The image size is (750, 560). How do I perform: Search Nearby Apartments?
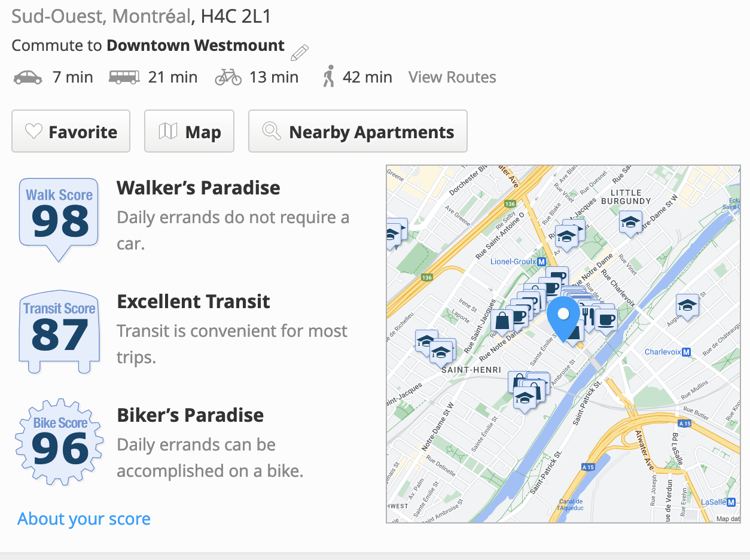[358, 132]
